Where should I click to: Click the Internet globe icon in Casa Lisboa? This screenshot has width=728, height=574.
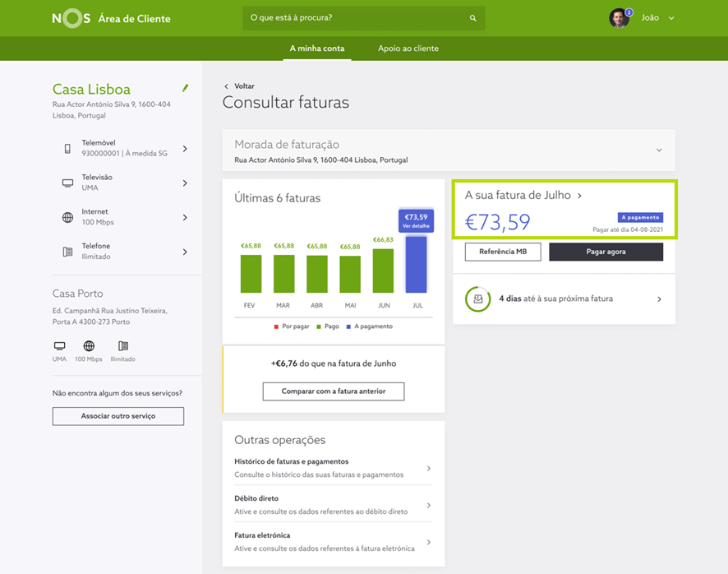click(x=67, y=218)
